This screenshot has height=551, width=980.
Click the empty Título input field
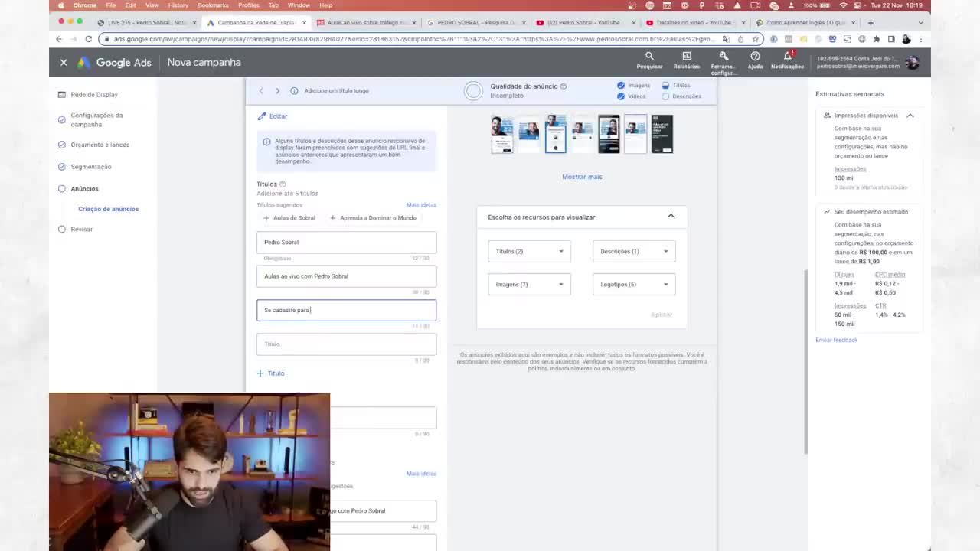point(346,344)
